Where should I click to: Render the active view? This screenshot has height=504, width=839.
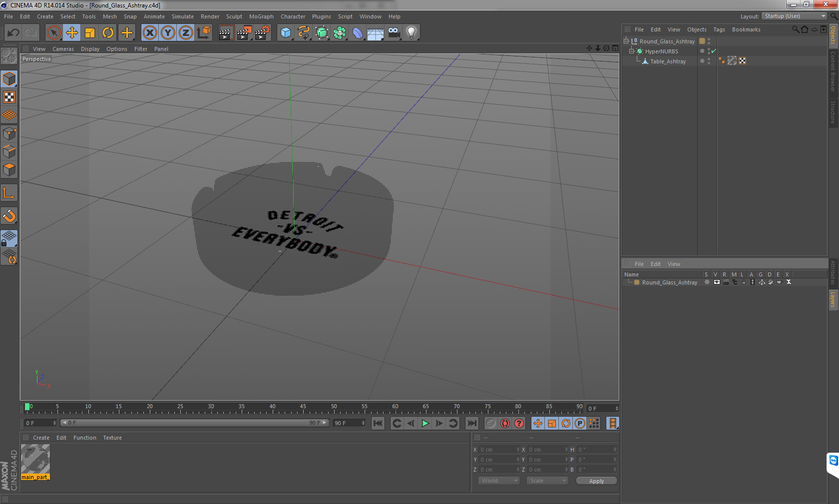(226, 33)
